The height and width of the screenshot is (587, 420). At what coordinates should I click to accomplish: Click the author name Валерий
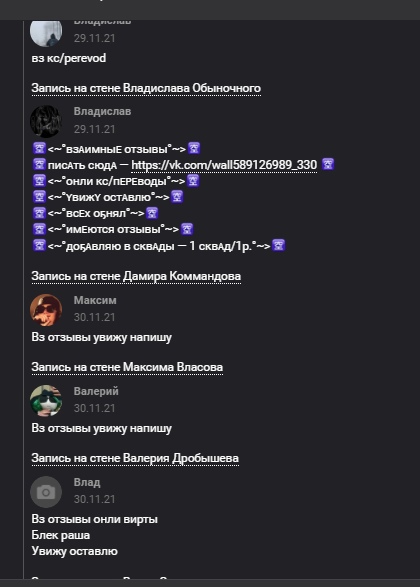tap(96, 391)
